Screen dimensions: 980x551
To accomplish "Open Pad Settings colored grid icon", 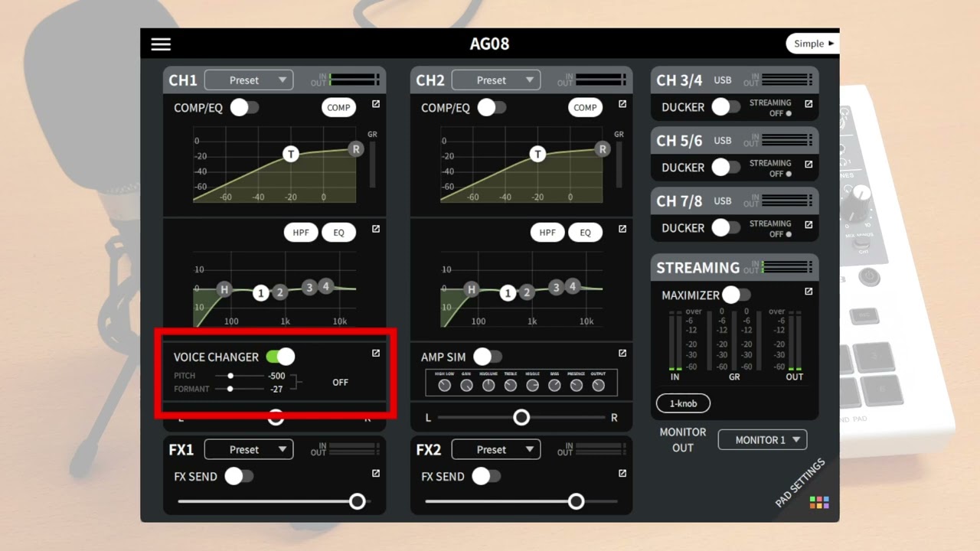I will pyautogui.click(x=819, y=503).
